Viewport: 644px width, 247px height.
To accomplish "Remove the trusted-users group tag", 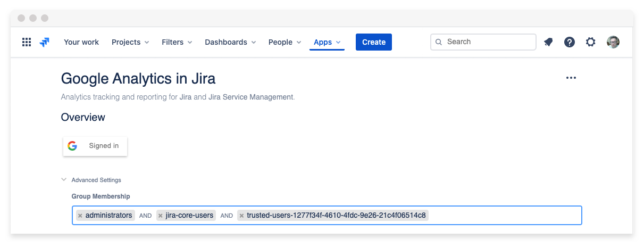I will [x=241, y=216].
